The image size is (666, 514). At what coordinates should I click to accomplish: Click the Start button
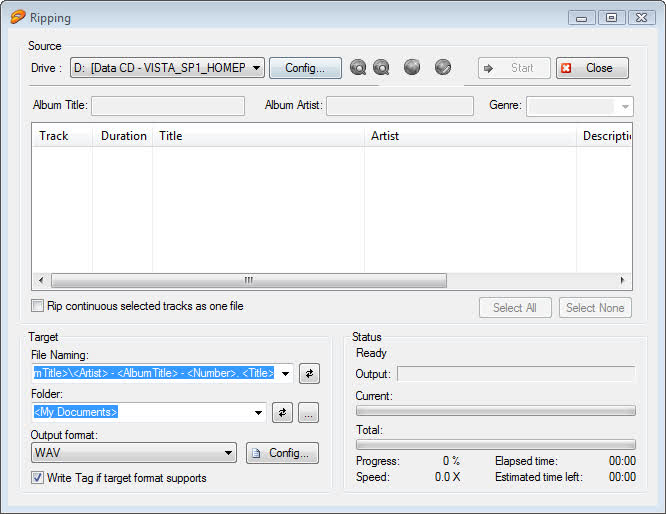click(x=514, y=68)
